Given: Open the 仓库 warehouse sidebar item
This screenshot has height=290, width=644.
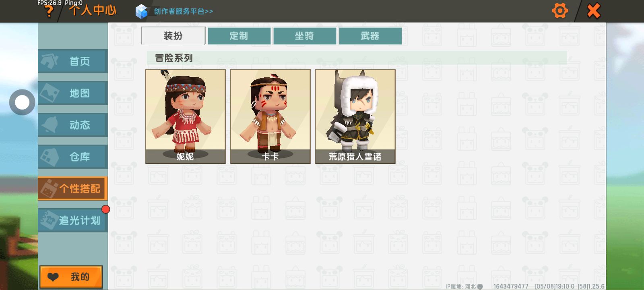Looking at the screenshot, I should [x=73, y=157].
